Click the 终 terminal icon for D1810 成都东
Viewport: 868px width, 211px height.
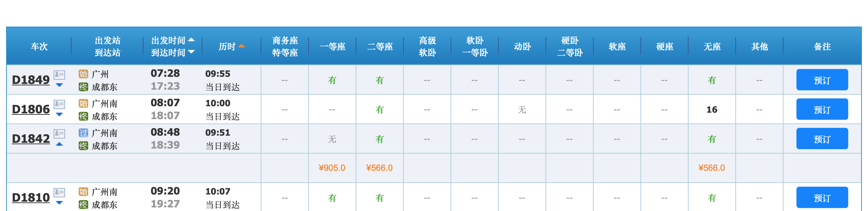click(83, 205)
